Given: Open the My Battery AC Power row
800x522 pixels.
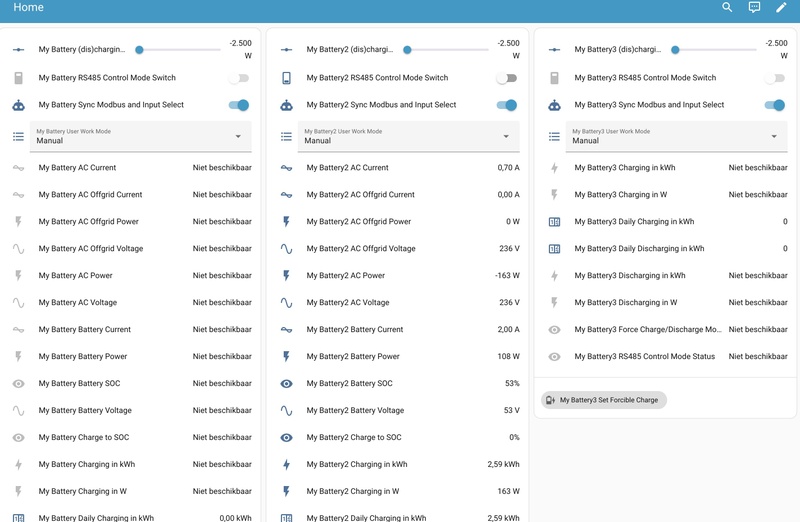Looking at the screenshot, I should [x=132, y=276].
